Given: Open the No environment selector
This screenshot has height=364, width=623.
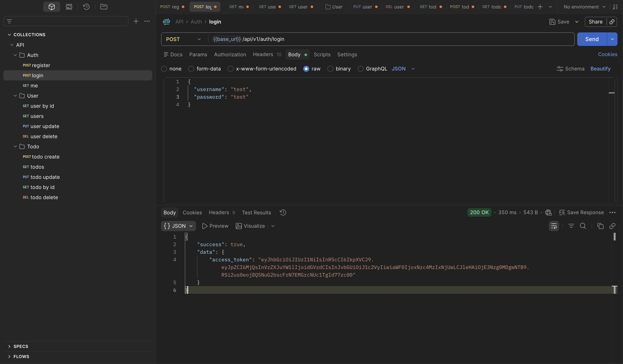Looking at the screenshot, I should click(584, 7).
